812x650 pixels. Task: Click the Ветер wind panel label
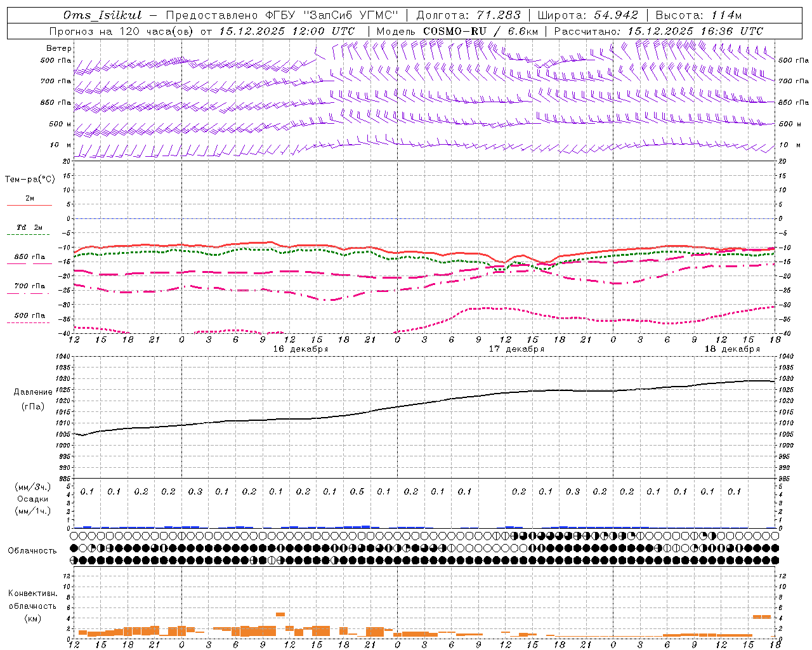pos(59,48)
